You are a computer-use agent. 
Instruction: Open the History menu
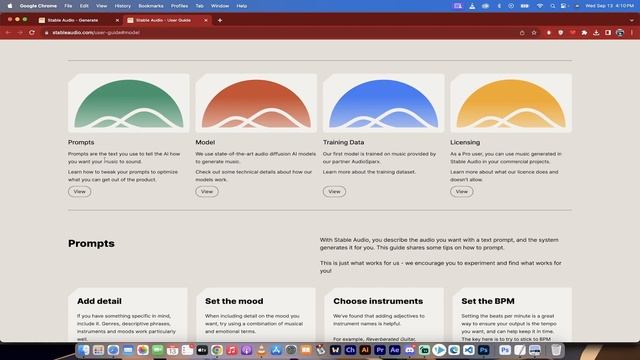tap(122, 6)
